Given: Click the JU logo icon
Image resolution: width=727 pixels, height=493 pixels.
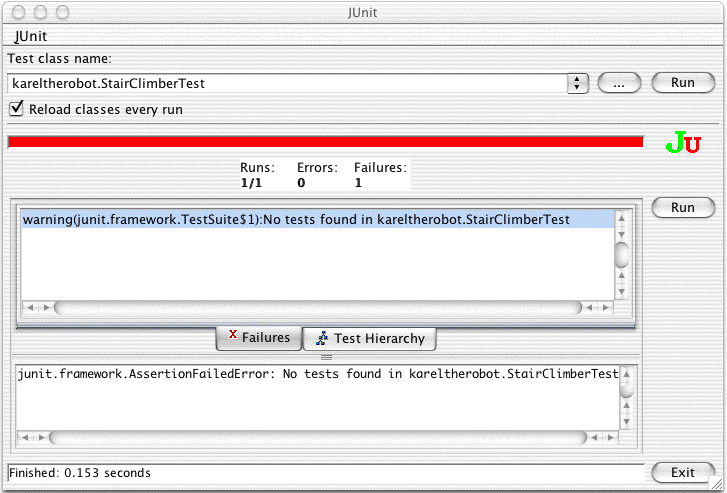Looking at the screenshot, I should coord(683,143).
